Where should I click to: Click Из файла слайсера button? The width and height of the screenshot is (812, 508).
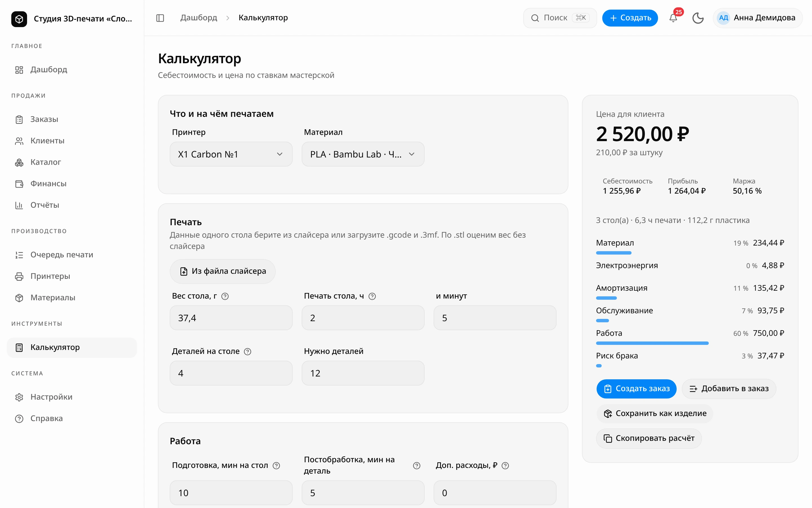coord(223,271)
